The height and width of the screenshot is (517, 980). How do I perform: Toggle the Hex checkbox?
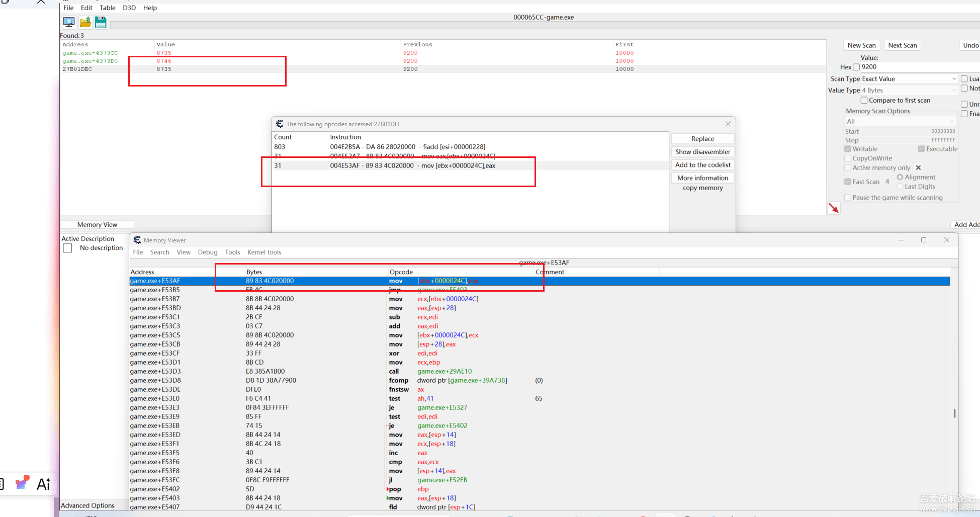pos(856,67)
